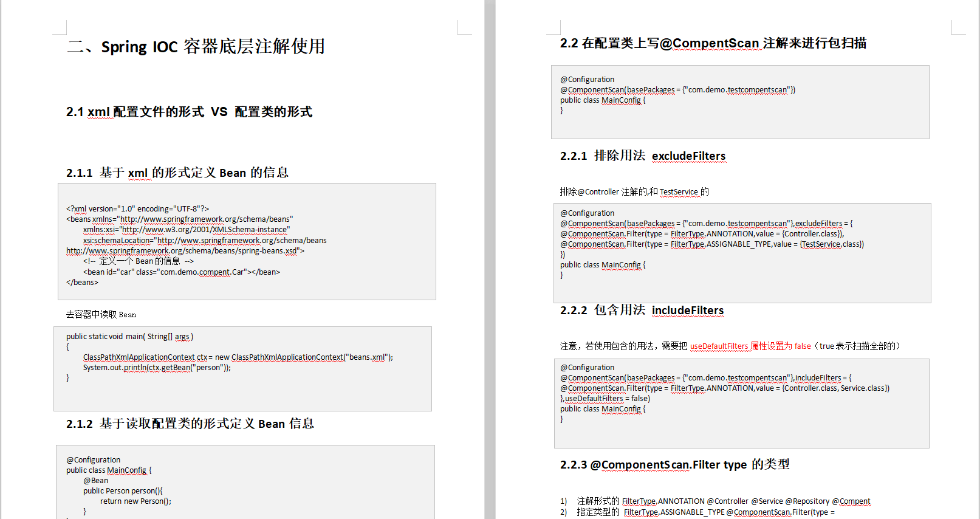Click heading "二、Spring IOC 容器底层注解使用"
This screenshot has height=519, width=980.
click(196, 46)
